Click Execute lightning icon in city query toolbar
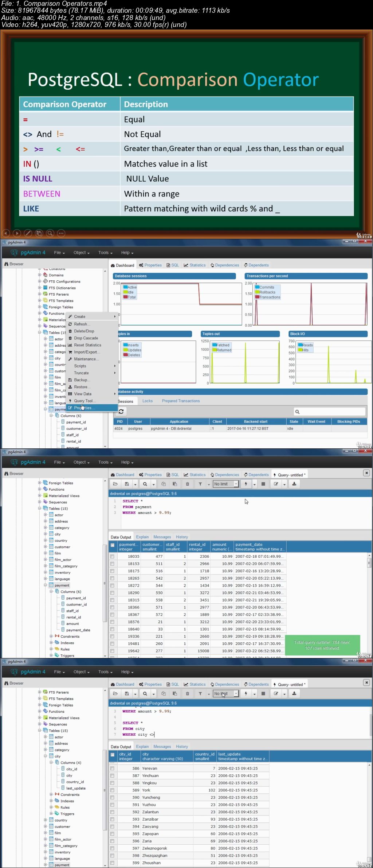The image size is (373, 868). (246, 693)
